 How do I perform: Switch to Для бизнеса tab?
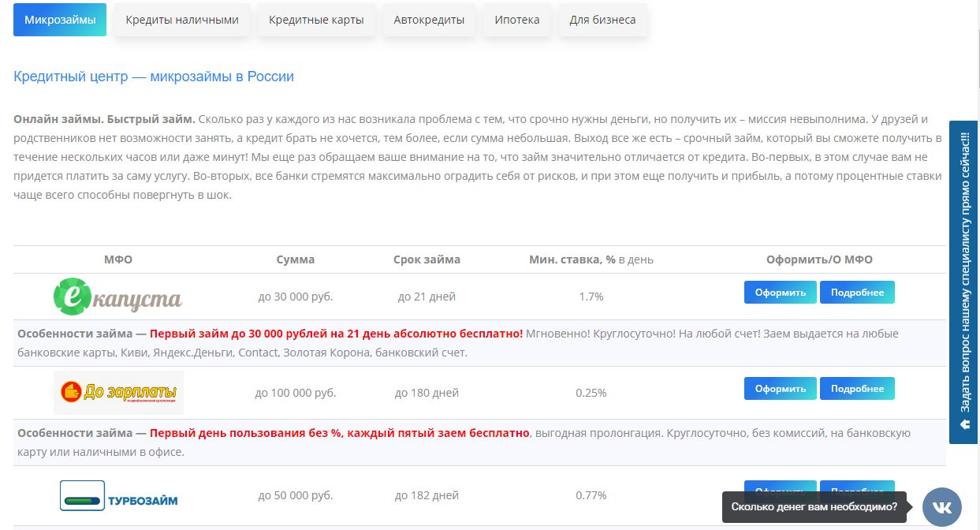(x=602, y=20)
